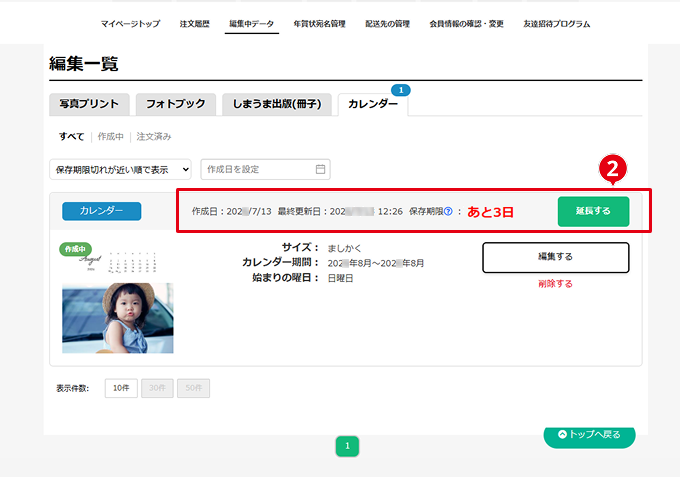Open 配送先の管理 page
Viewport: 680px width, 477px height.
388,24
